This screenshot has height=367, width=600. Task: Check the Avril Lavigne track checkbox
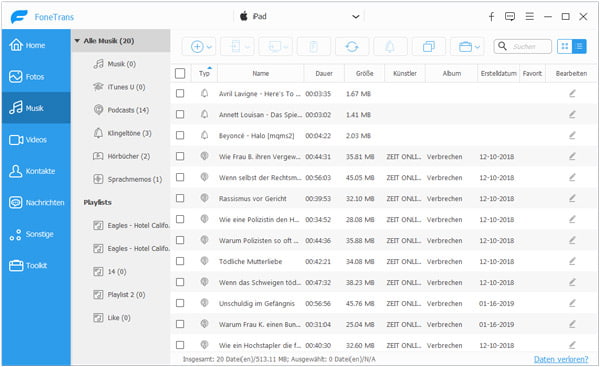tap(180, 93)
